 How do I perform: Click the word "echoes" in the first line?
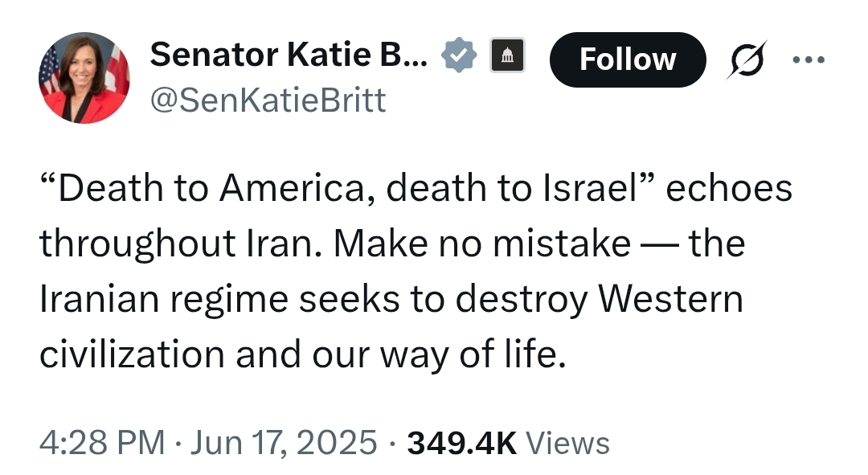click(729, 188)
